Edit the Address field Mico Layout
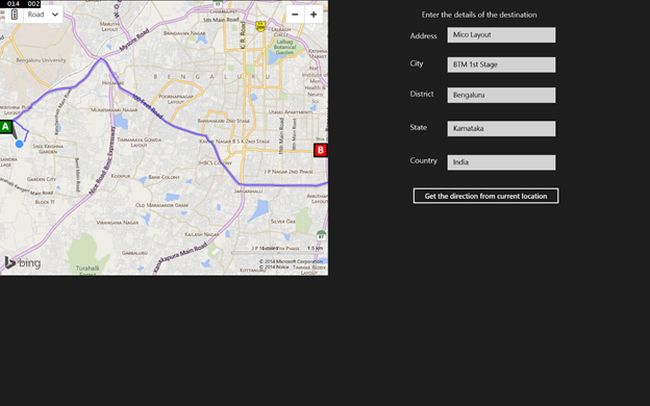The width and height of the screenshot is (650, 406). tap(501, 35)
